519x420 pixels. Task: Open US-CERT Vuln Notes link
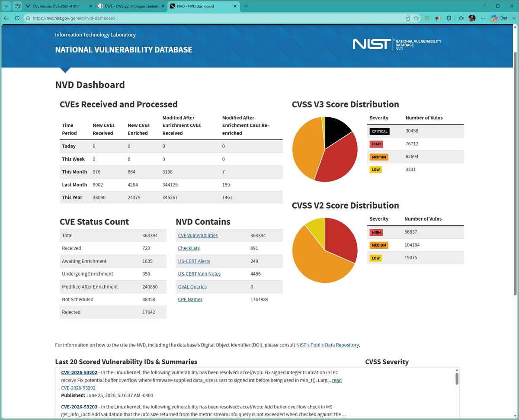point(199,274)
